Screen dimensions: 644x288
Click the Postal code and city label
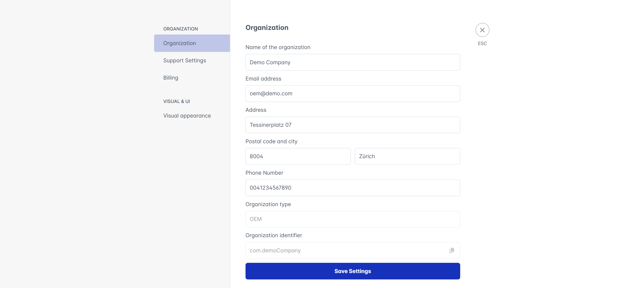[271, 142]
